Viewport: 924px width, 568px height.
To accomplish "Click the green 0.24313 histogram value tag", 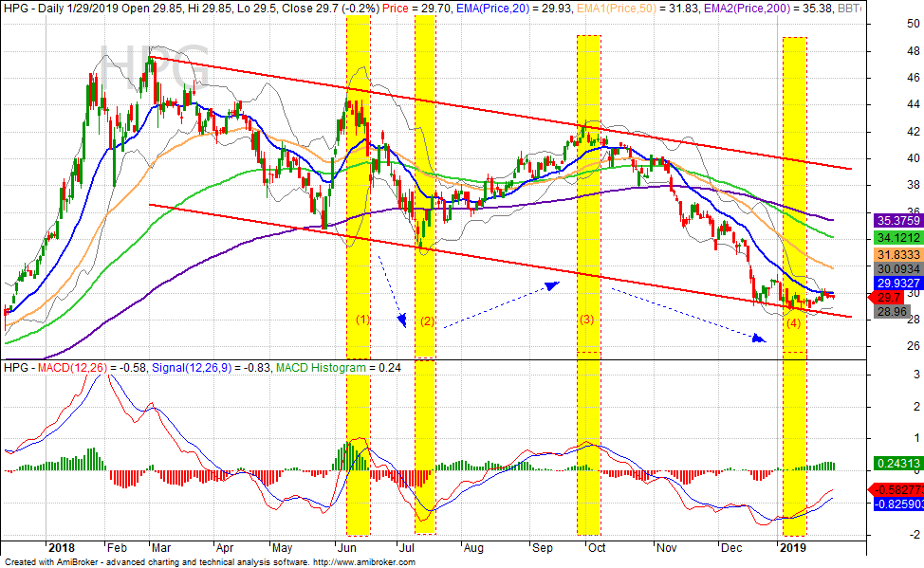I will (896, 464).
